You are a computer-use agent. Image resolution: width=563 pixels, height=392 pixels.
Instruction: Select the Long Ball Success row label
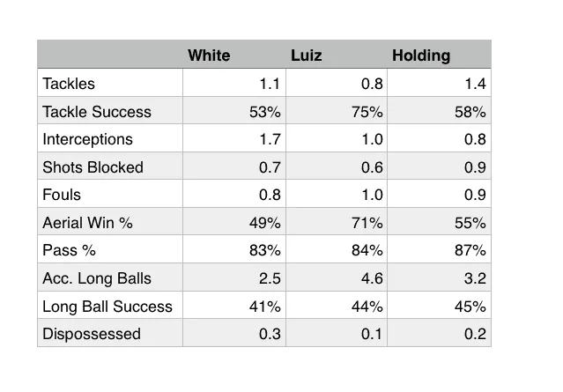tap(107, 307)
